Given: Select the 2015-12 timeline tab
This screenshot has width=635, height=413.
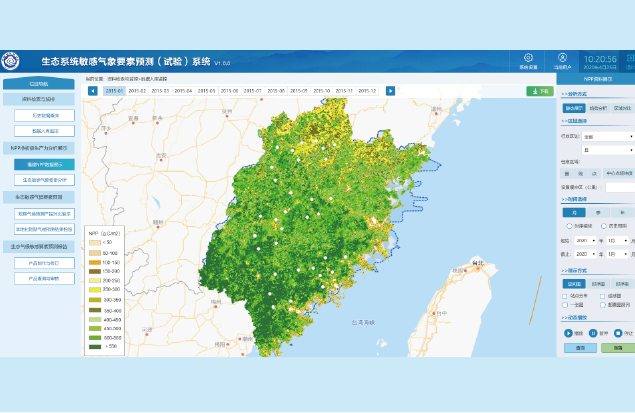Looking at the screenshot, I should [x=366, y=91].
